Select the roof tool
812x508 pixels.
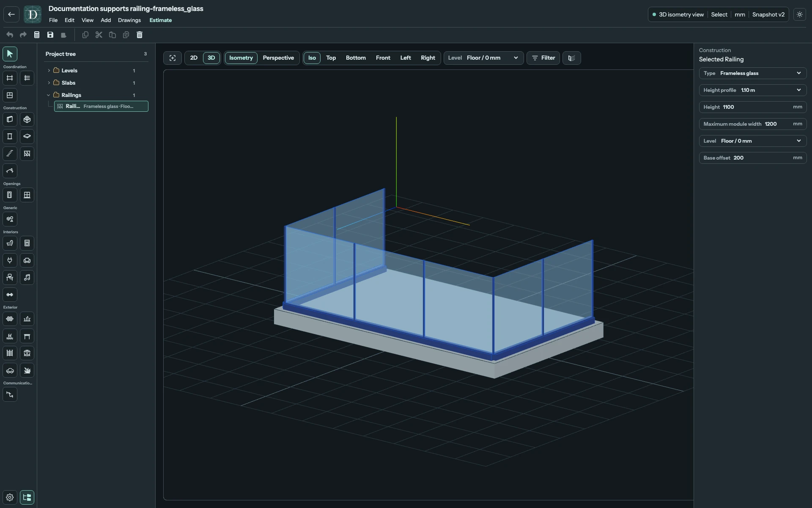pyautogui.click(x=10, y=171)
